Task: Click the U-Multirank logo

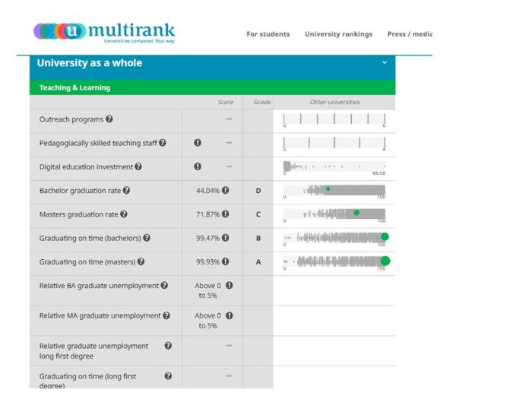Action: (104, 31)
